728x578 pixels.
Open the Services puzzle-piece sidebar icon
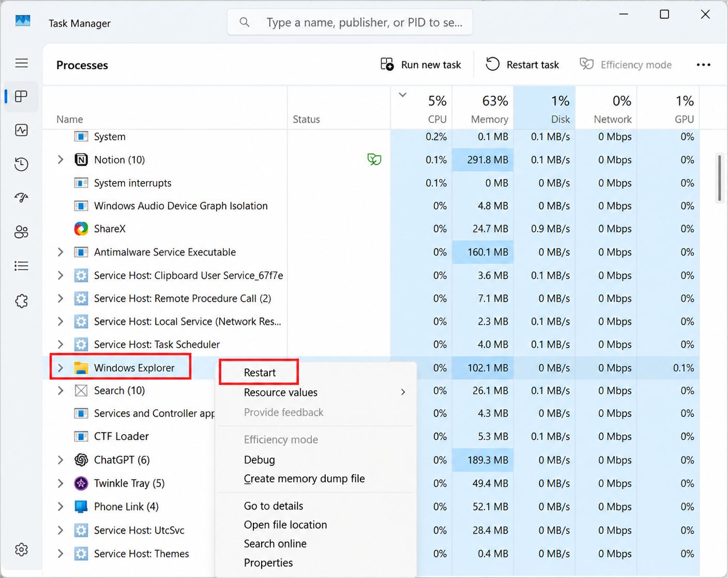coord(22,301)
